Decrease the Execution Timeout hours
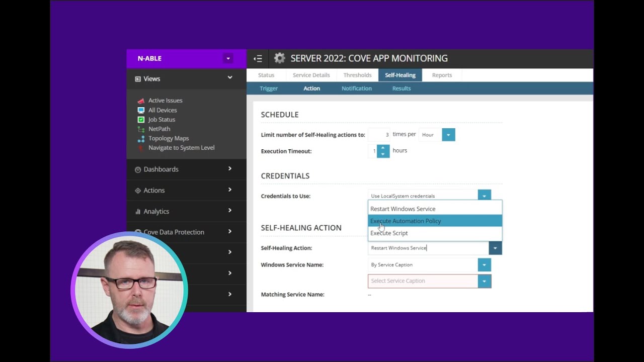This screenshot has width=644, height=362. pos(383,154)
